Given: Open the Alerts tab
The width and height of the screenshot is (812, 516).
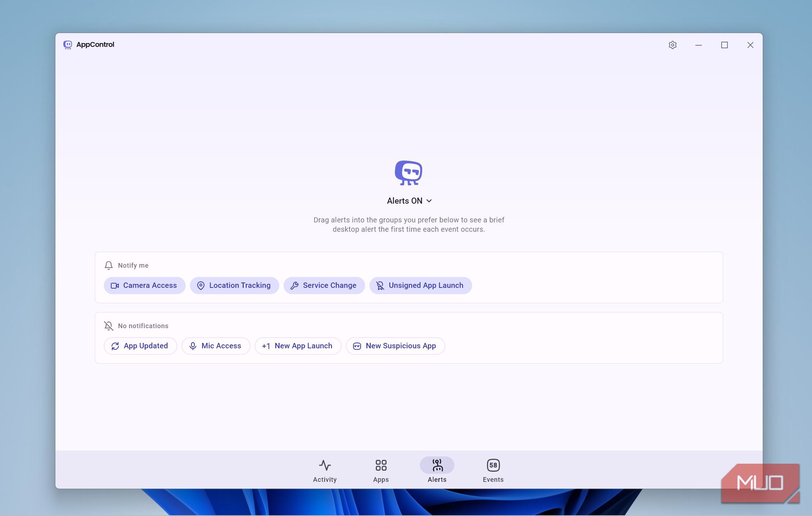Looking at the screenshot, I should coord(437,471).
